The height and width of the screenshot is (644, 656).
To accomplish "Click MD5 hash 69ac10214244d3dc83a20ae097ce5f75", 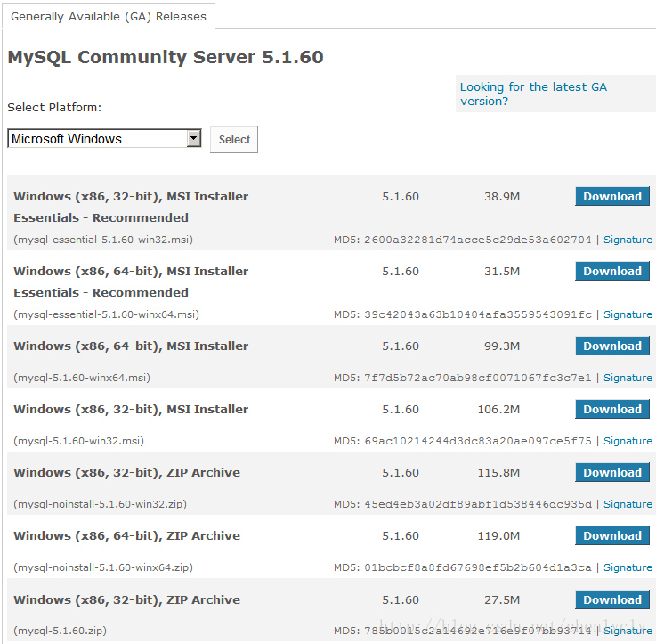I will (478, 441).
